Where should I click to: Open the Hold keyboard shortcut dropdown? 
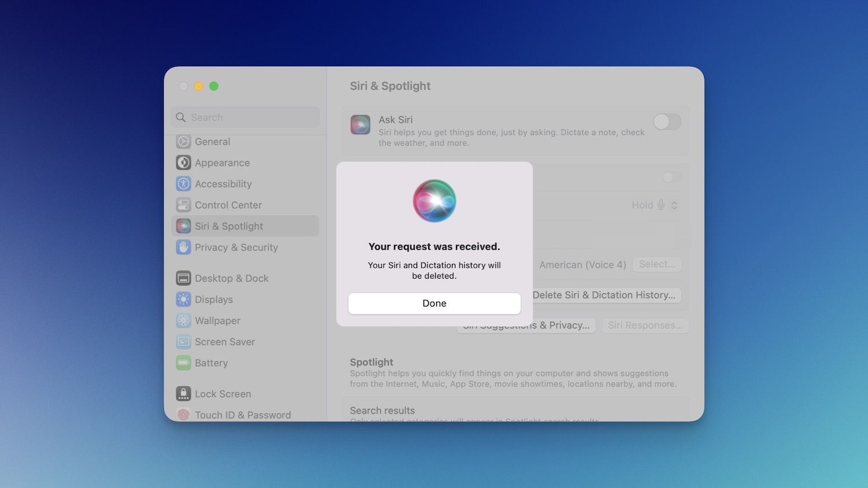click(x=655, y=205)
